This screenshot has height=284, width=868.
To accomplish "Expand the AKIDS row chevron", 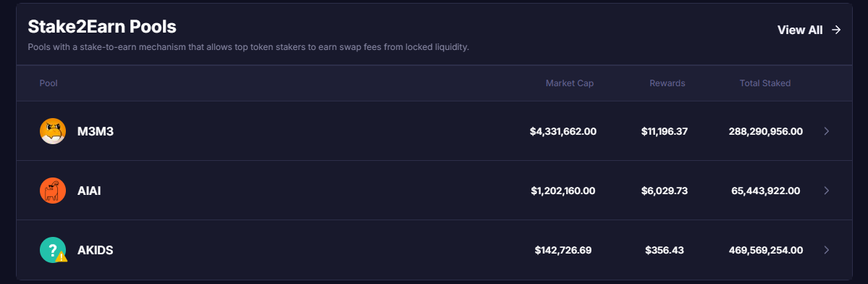I will (x=827, y=250).
